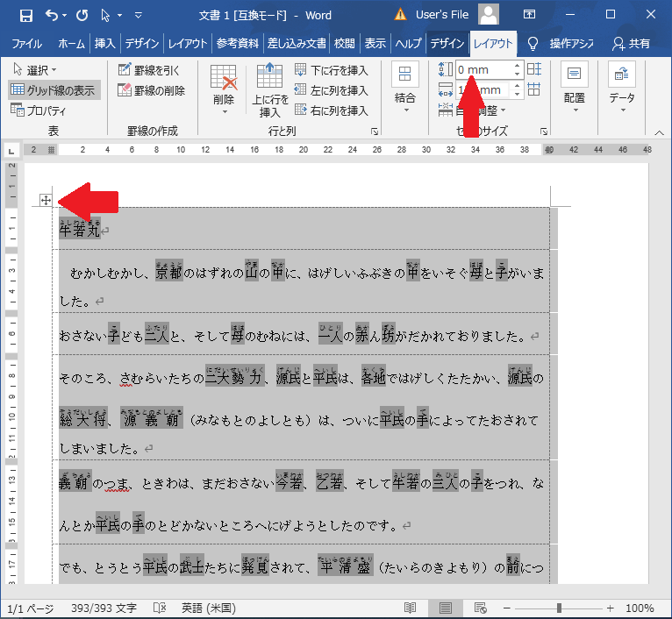Expand the Merge (結合) dropdown

point(404,89)
